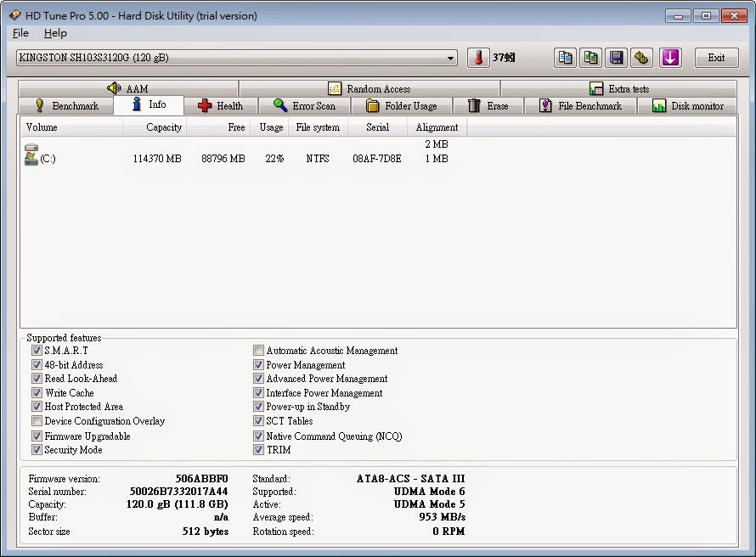Screen dimensions: 756x557
Task: Open the Disk monitor tab
Action: 687,105
